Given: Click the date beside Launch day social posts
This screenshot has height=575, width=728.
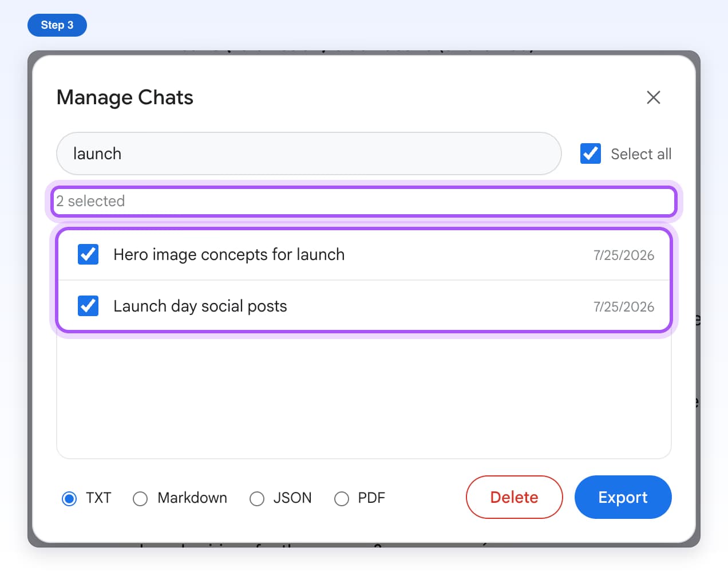Looking at the screenshot, I should 624,307.
